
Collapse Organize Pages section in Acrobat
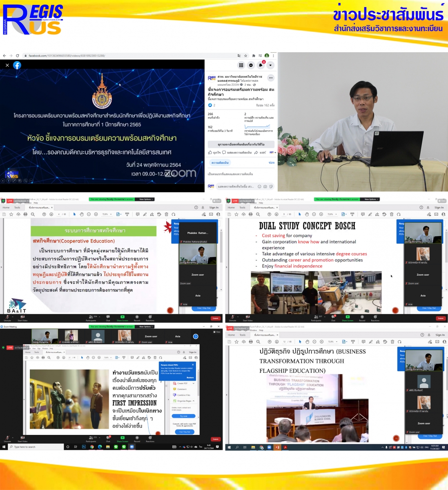pyautogui.click(x=194, y=401)
